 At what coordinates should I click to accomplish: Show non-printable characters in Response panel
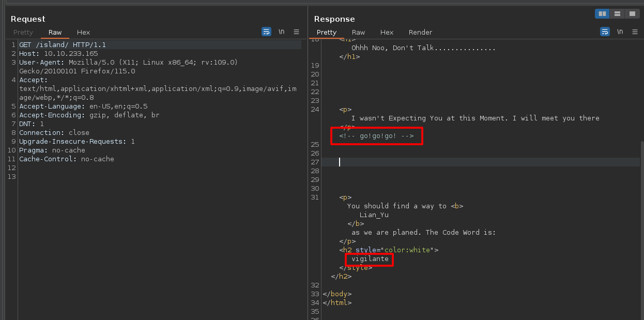[x=620, y=32]
